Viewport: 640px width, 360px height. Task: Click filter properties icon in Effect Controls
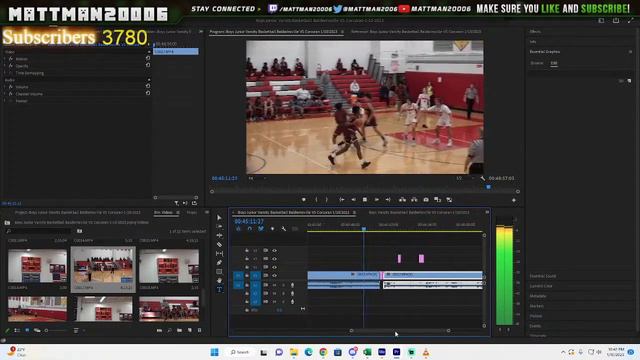[x=176, y=203]
